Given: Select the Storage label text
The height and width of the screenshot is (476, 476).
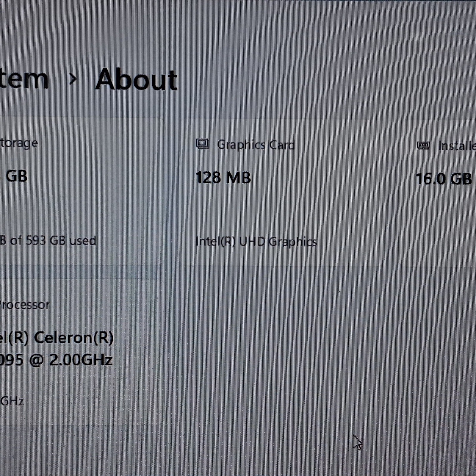Looking at the screenshot, I should [19, 143].
